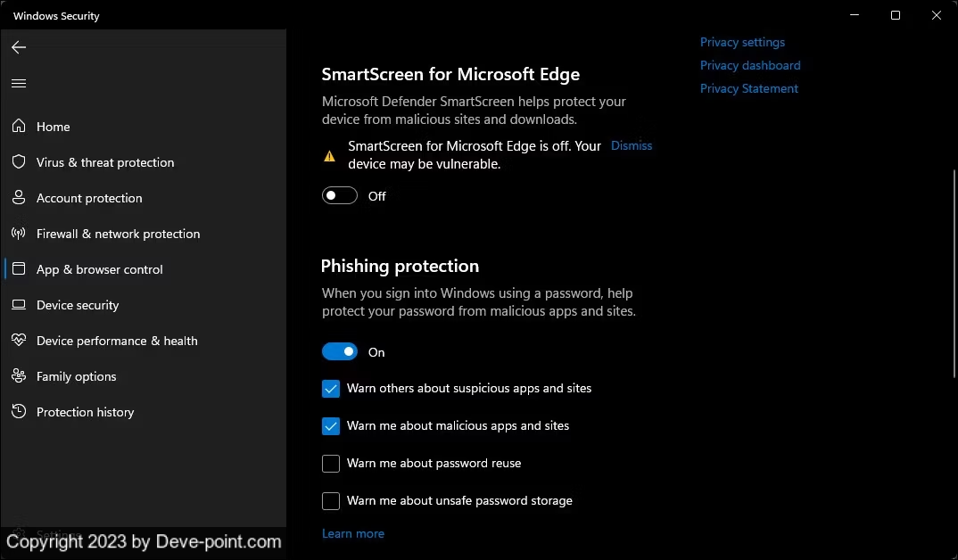The height and width of the screenshot is (560, 958).
Task: Select Device performance & health heart icon
Action: coord(19,340)
